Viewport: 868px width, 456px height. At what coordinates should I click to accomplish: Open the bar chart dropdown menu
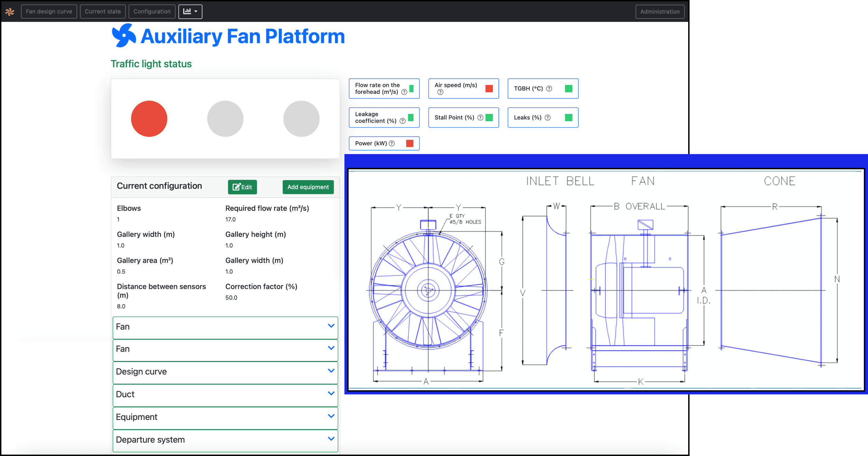190,11
